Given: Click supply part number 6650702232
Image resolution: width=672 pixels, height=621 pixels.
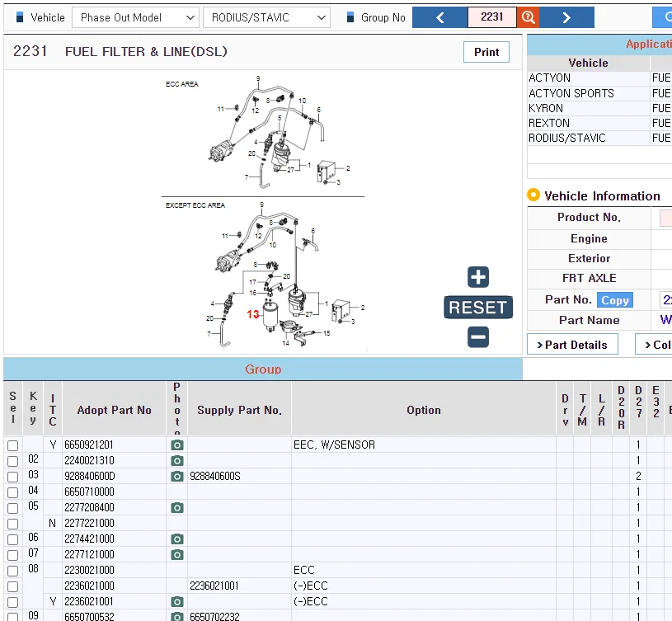Looking at the screenshot, I should 214,617.
